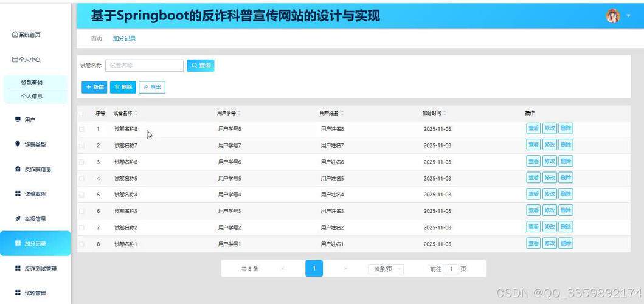The height and width of the screenshot is (304, 644).
Task: Click the 试题管理 grid icon
Action: tap(18, 293)
